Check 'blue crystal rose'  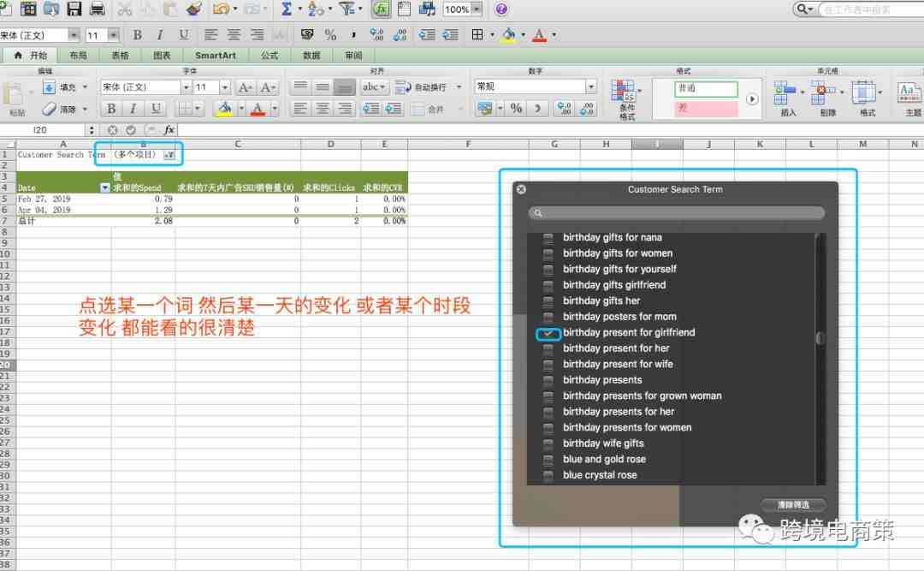(548, 475)
